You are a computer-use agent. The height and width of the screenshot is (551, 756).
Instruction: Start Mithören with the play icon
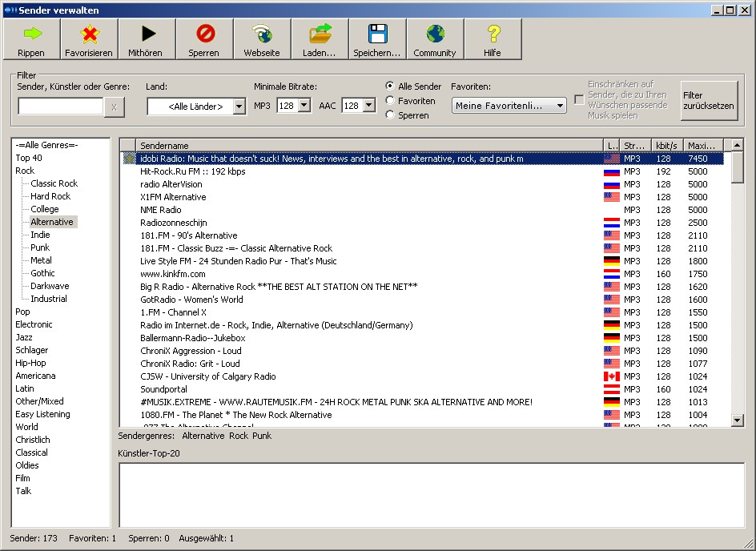[148, 34]
